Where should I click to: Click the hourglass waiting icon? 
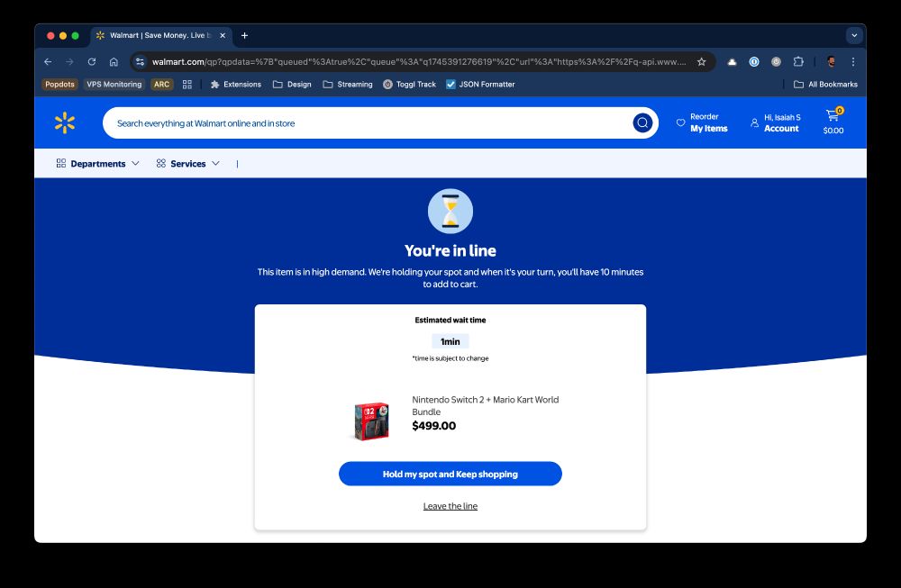point(450,212)
